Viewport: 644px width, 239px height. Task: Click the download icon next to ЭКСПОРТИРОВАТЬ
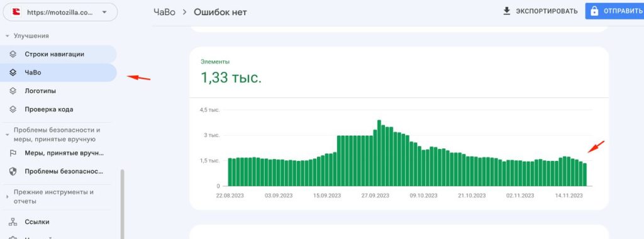click(506, 11)
